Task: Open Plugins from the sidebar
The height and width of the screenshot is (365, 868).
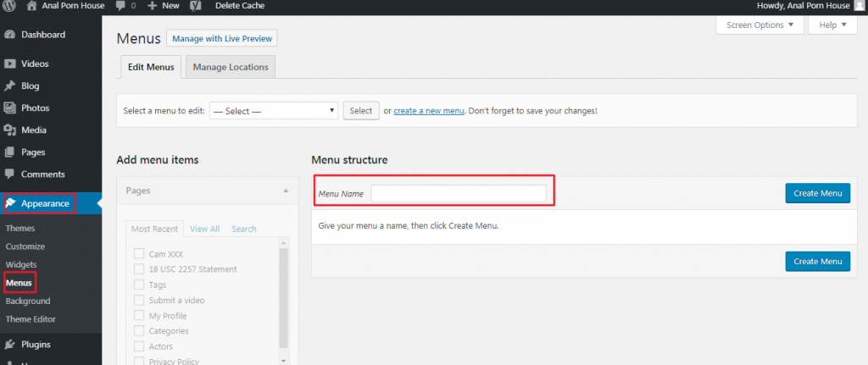Action: coord(36,345)
